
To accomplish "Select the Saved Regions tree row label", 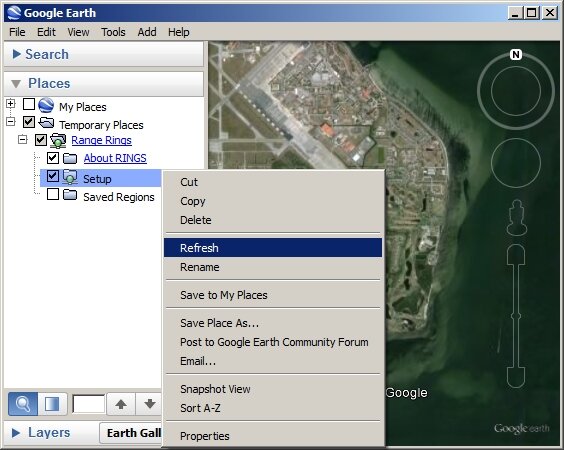I will point(119,197).
